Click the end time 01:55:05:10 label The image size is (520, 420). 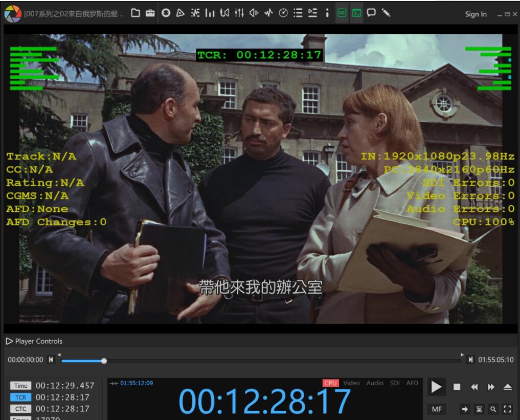coord(496,360)
